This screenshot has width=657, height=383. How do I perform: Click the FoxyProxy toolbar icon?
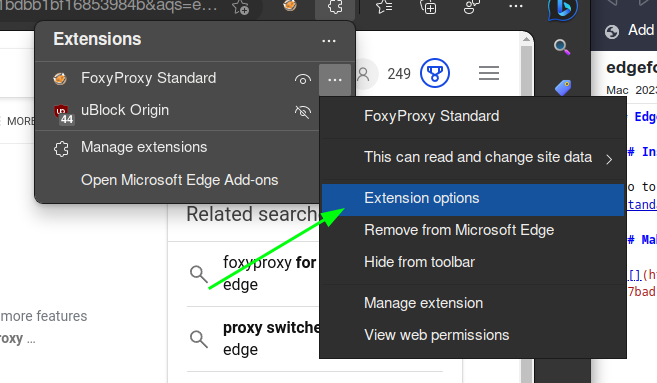[x=290, y=5]
